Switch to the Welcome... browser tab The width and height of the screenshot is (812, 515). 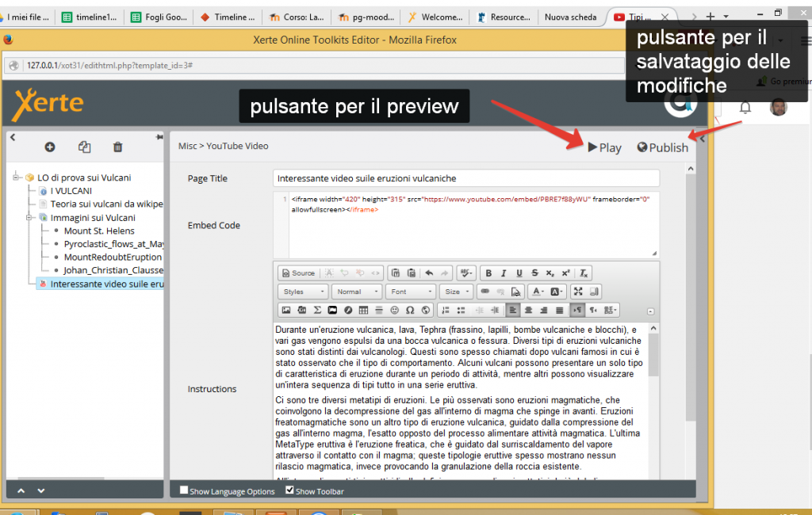(x=434, y=17)
